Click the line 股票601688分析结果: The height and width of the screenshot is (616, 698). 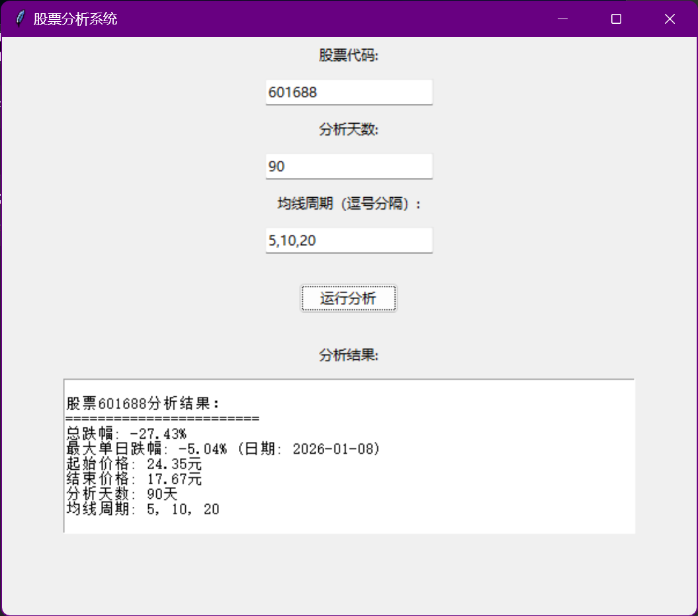pos(143,403)
